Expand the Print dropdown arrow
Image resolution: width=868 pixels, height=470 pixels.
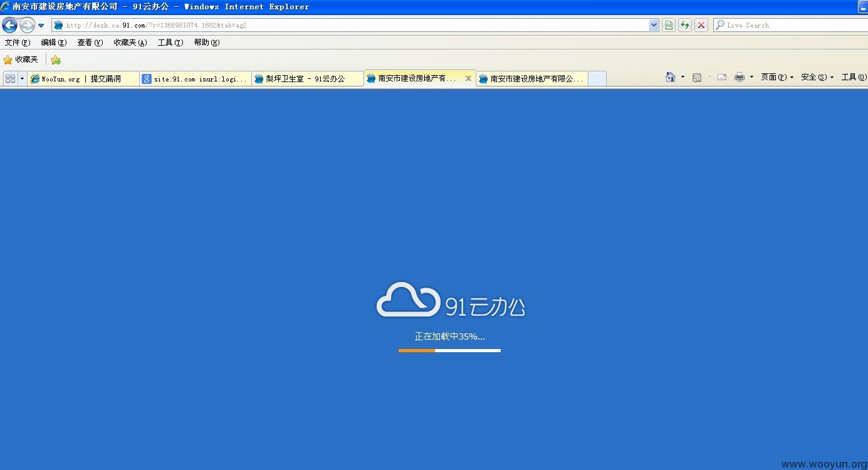click(751, 77)
